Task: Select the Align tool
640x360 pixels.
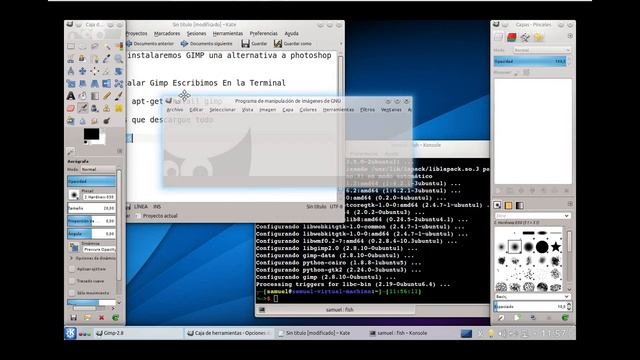Action: [95, 71]
